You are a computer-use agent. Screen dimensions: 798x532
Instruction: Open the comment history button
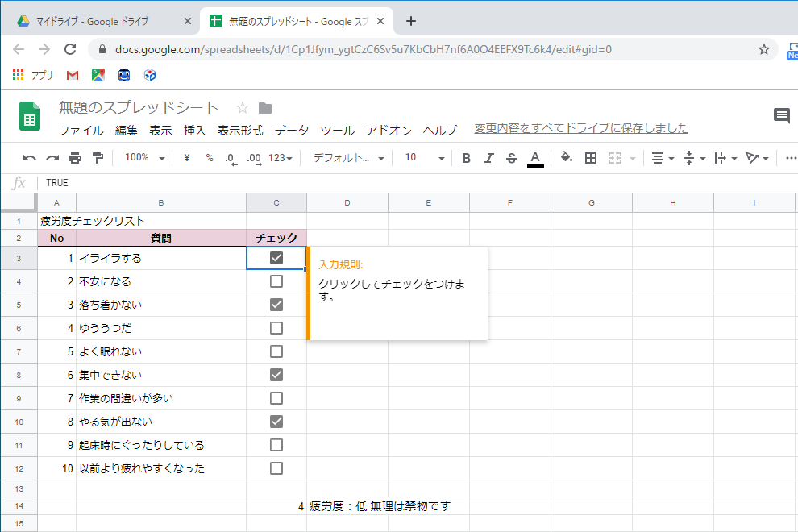(x=781, y=115)
